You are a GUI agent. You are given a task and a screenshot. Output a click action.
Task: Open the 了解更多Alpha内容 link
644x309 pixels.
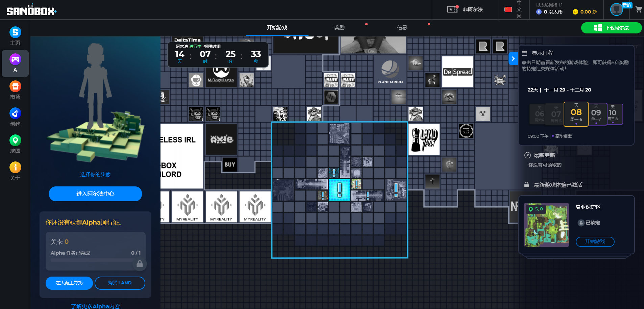point(95,306)
